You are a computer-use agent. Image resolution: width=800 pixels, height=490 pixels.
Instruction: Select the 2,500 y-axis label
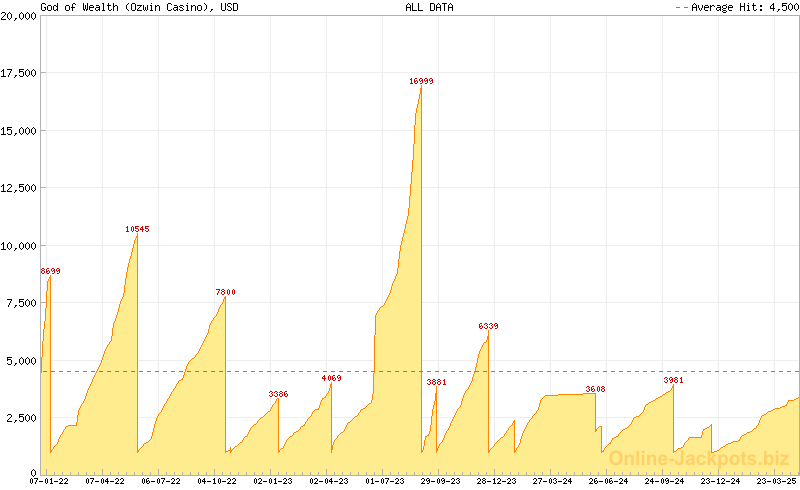click(22, 417)
